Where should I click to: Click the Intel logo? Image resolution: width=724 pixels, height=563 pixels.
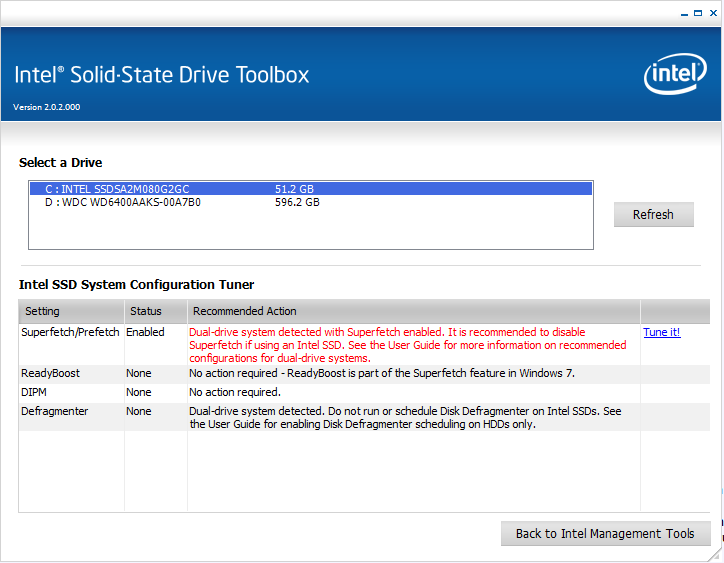[x=675, y=74]
